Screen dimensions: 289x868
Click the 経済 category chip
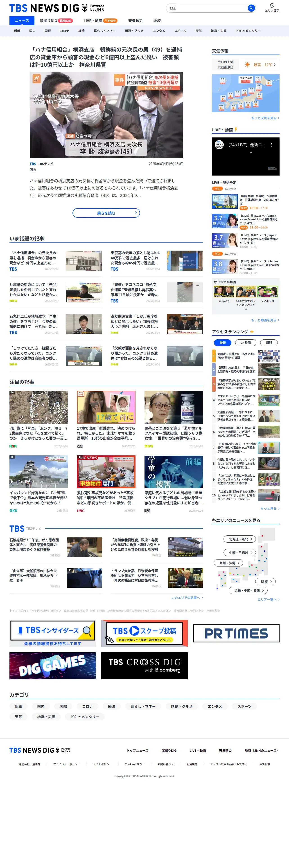pos(112,706)
